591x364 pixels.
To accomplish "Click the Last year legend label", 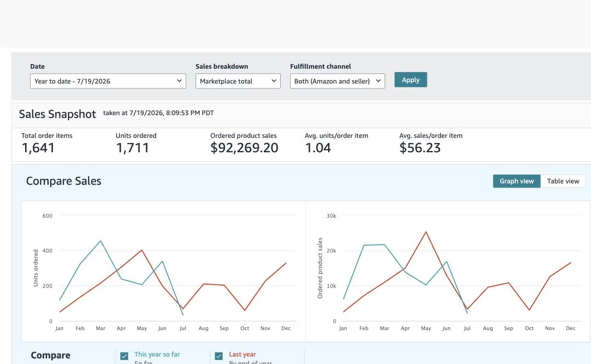I will 243,354.
